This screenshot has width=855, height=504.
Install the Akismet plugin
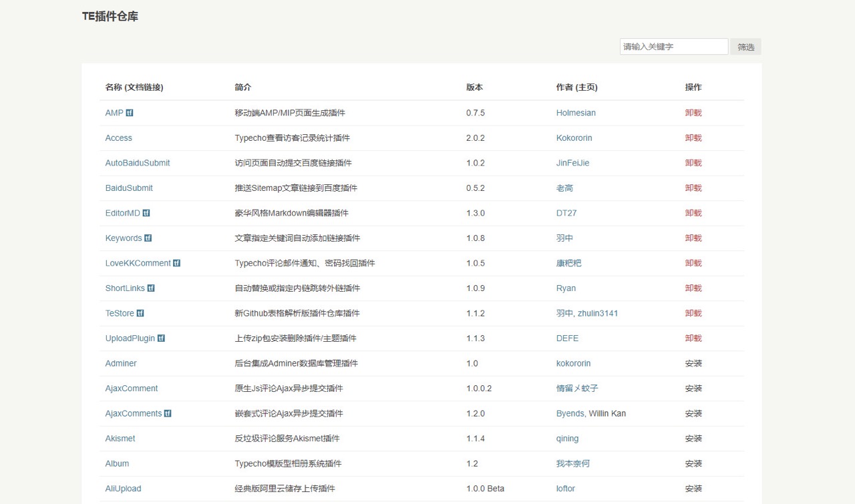(x=693, y=439)
